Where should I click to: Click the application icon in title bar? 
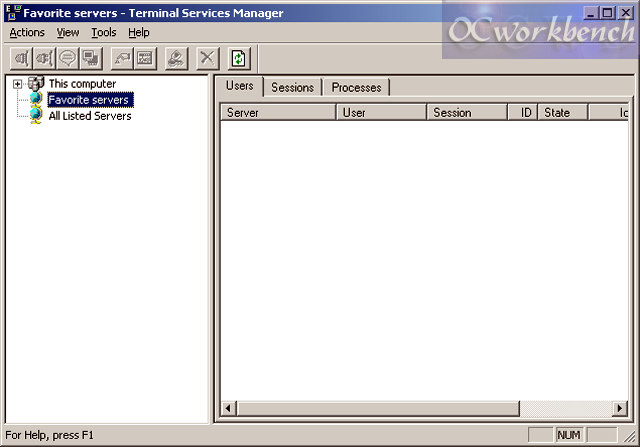click(x=13, y=13)
